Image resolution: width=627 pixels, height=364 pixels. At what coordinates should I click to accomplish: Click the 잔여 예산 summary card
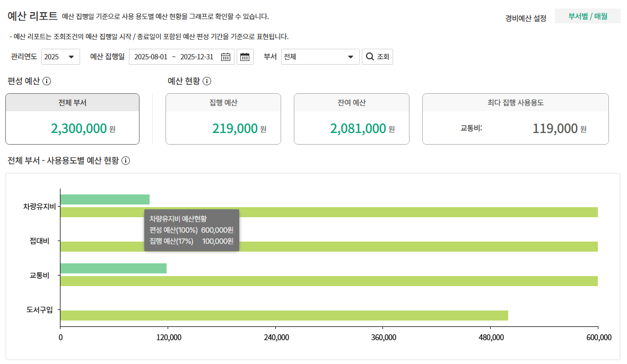(351, 119)
